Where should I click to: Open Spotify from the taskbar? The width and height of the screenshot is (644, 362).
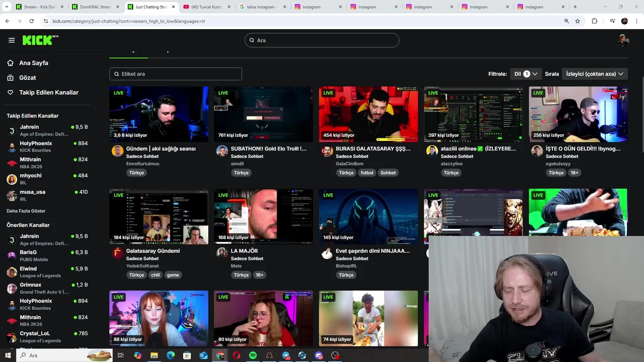(253, 355)
